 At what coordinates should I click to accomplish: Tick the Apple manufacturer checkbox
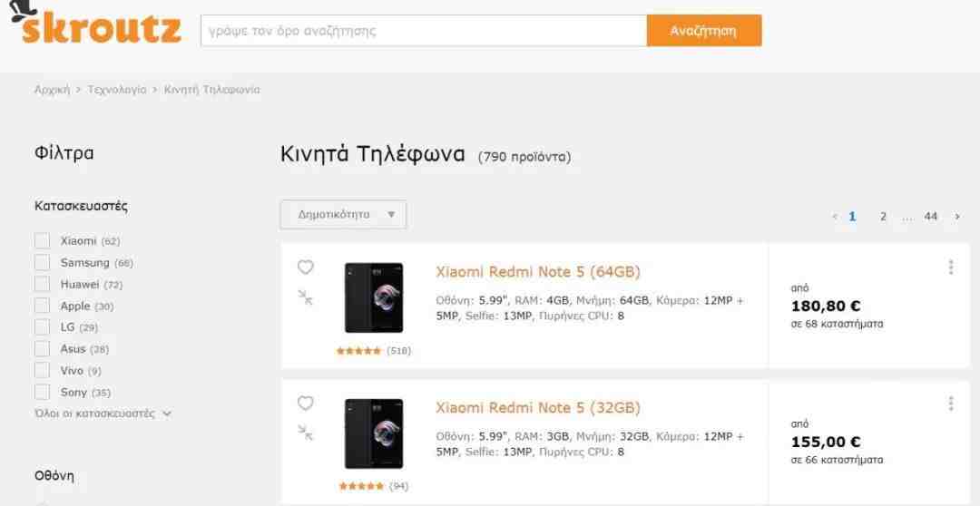pyautogui.click(x=42, y=307)
